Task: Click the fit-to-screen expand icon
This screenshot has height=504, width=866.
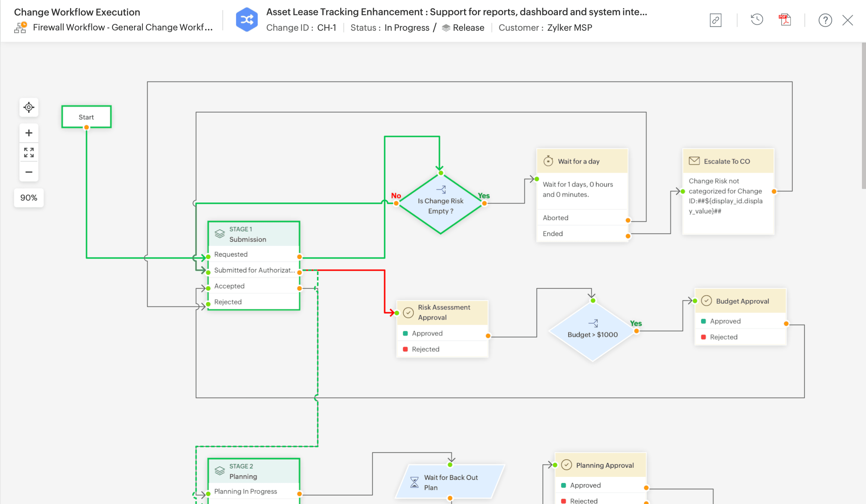Action: (x=29, y=152)
